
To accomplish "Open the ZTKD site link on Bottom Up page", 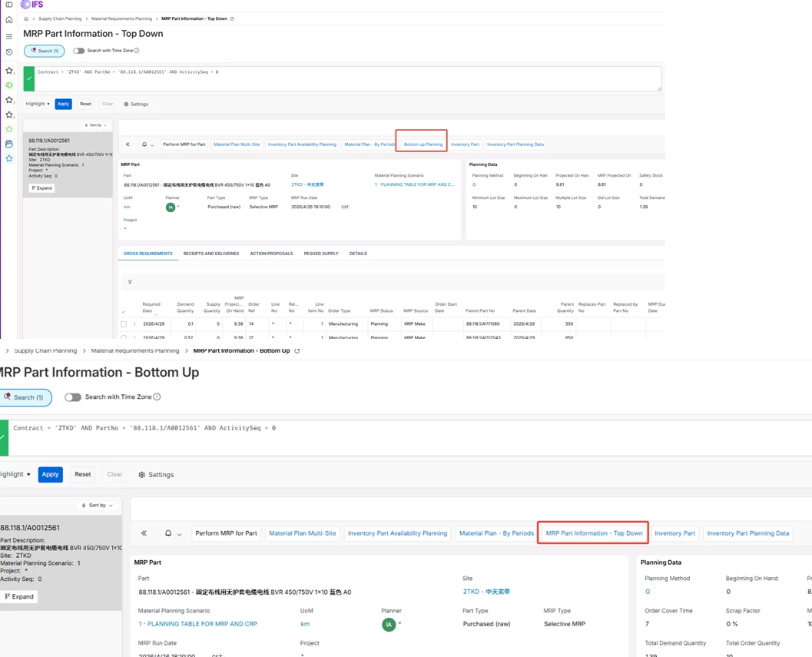I will click(x=486, y=592).
